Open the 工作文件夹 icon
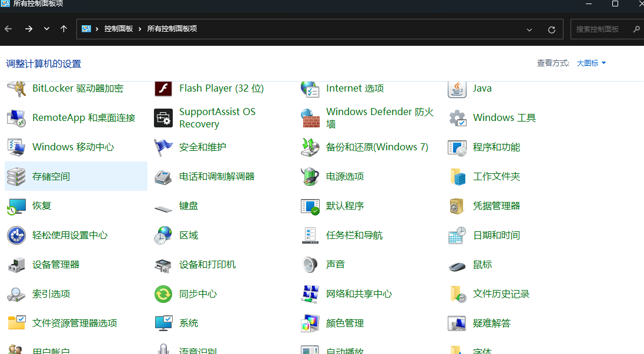This screenshot has height=354, width=644. tap(457, 177)
